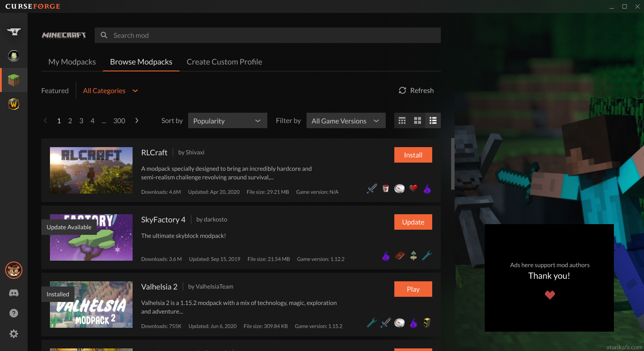Select the Browse Modpacks tab
Screen dimensions: 644x351
pyautogui.click(x=141, y=62)
